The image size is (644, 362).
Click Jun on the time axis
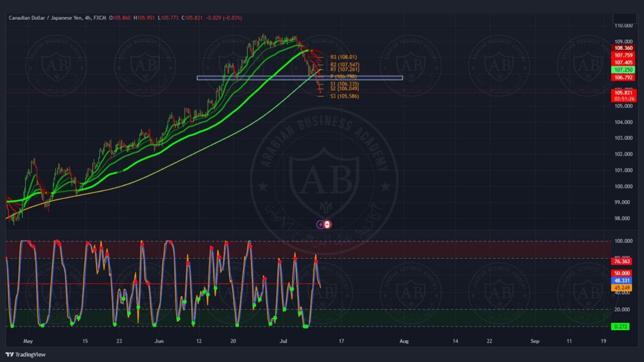(x=159, y=341)
